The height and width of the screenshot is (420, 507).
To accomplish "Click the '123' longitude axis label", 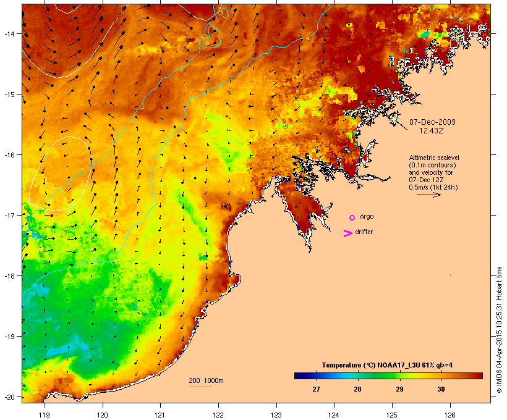I will [x=276, y=415].
